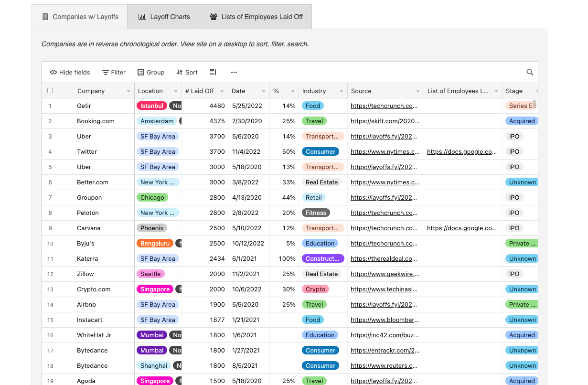Open the Company column dropdown arrow

point(128,91)
